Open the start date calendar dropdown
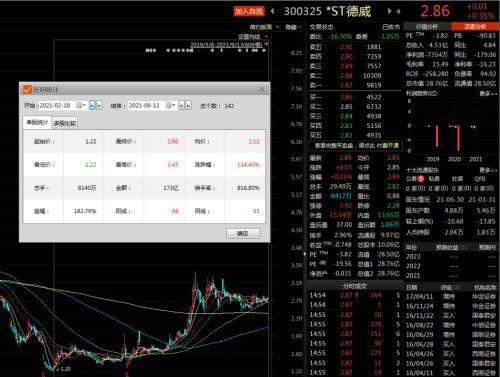The height and width of the screenshot is (377, 500). [81, 106]
